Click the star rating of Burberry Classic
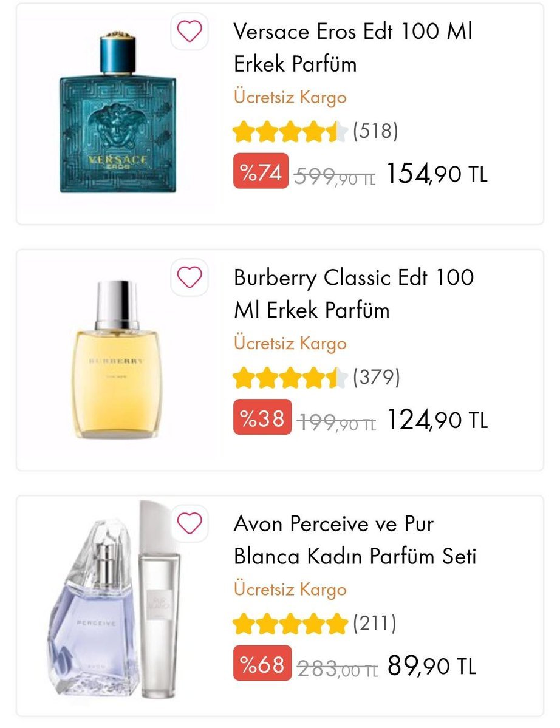The width and height of the screenshot is (560, 728). click(290, 378)
